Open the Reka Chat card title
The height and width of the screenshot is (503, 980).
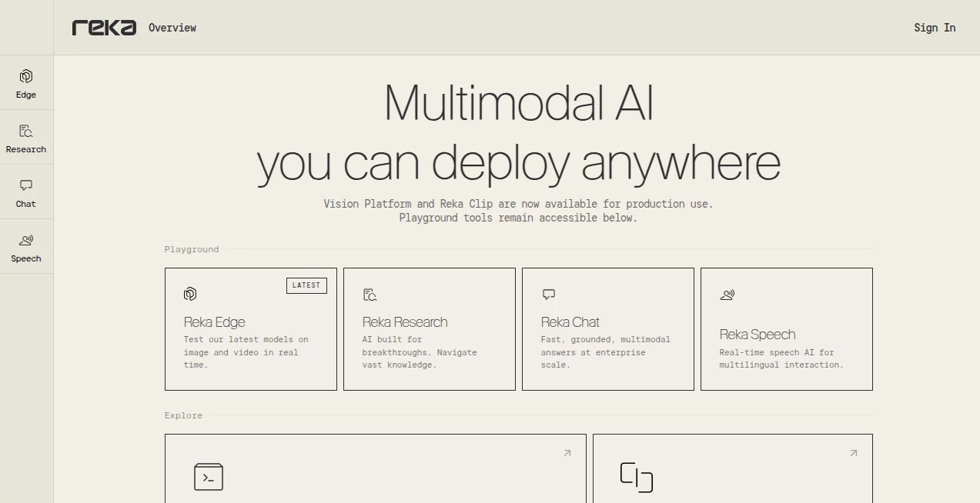click(570, 322)
